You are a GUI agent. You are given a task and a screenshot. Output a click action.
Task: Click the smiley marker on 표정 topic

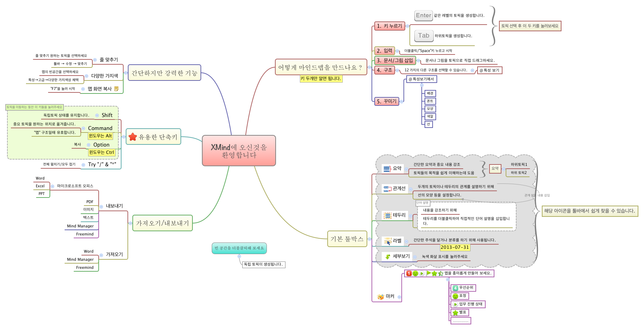[x=455, y=296]
